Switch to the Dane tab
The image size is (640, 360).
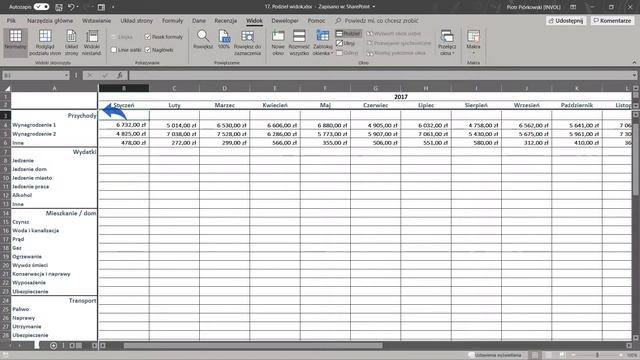click(199, 20)
